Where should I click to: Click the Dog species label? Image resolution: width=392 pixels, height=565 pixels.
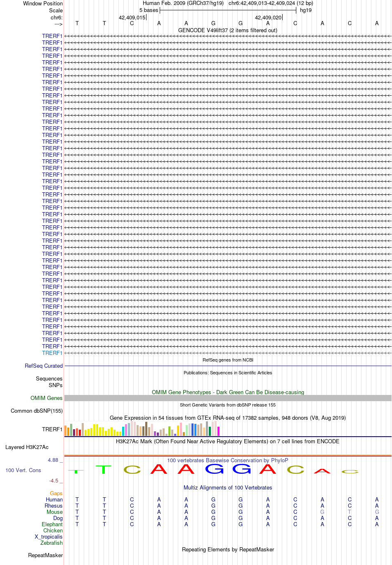(58, 518)
